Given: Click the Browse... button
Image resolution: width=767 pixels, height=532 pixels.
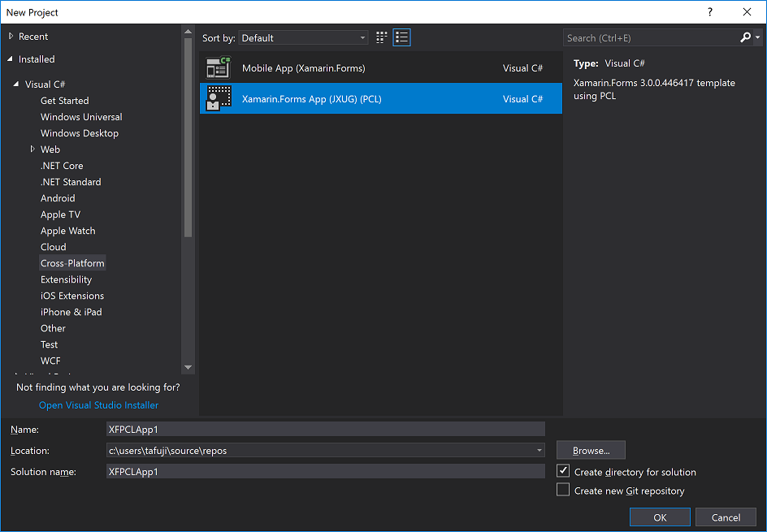Looking at the screenshot, I should coord(591,450).
